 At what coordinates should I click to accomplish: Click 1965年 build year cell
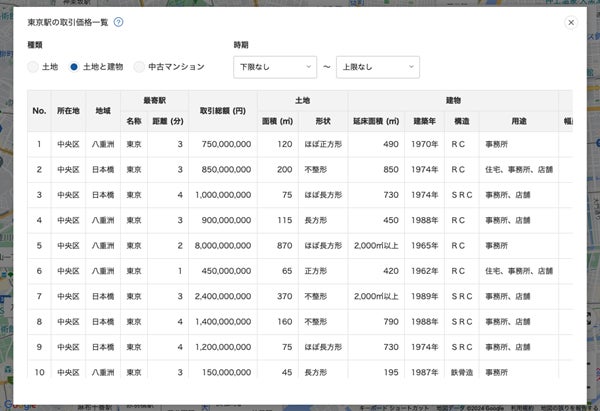(x=425, y=246)
